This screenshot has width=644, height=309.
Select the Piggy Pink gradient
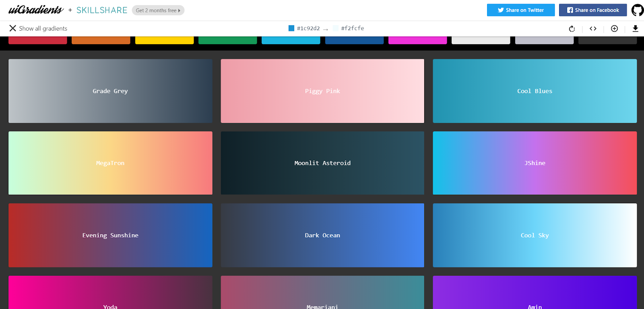322,91
